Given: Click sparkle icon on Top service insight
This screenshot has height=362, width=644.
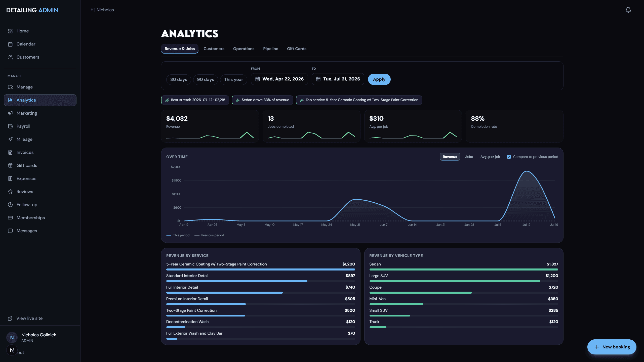Looking at the screenshot, I should (302, 100).
